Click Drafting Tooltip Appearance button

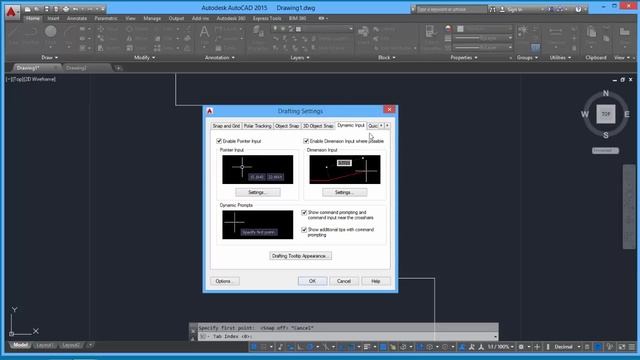tap(300, 256)
